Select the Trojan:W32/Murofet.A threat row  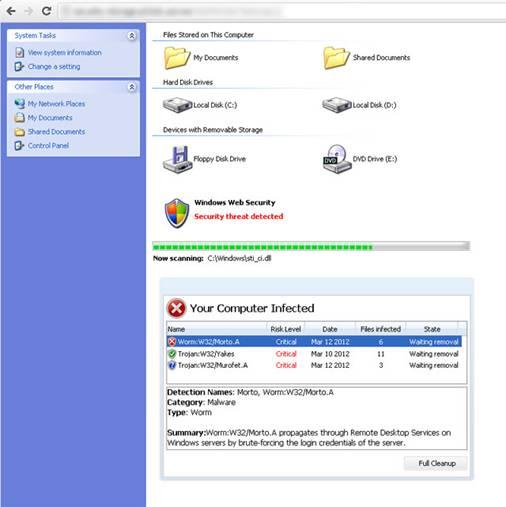pos(314,365)
